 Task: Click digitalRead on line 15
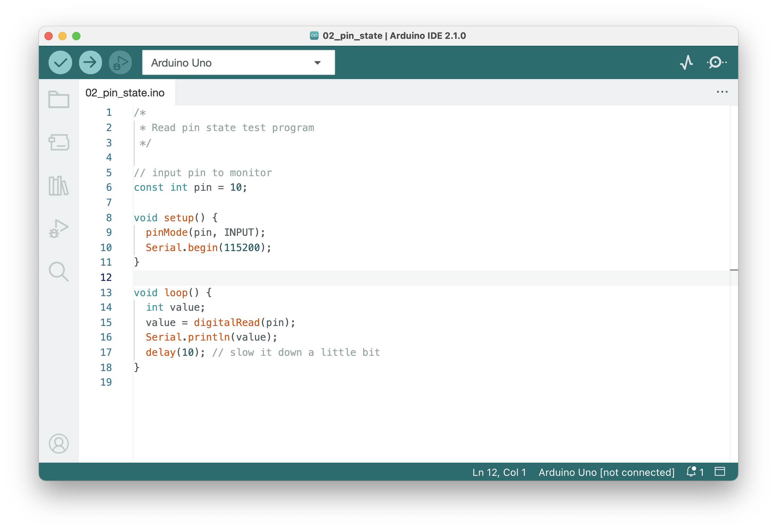(x=227, y=323)
